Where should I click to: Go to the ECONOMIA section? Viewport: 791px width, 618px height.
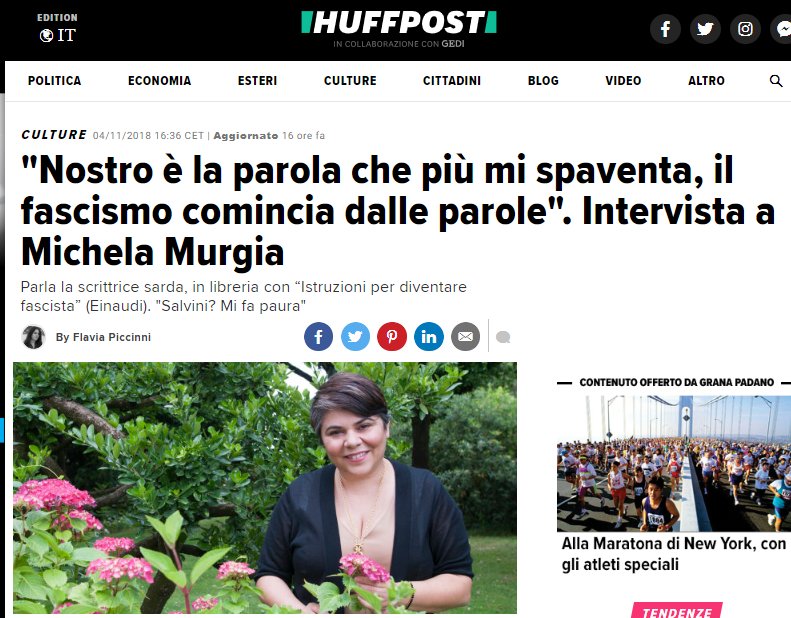click(159, 81)
